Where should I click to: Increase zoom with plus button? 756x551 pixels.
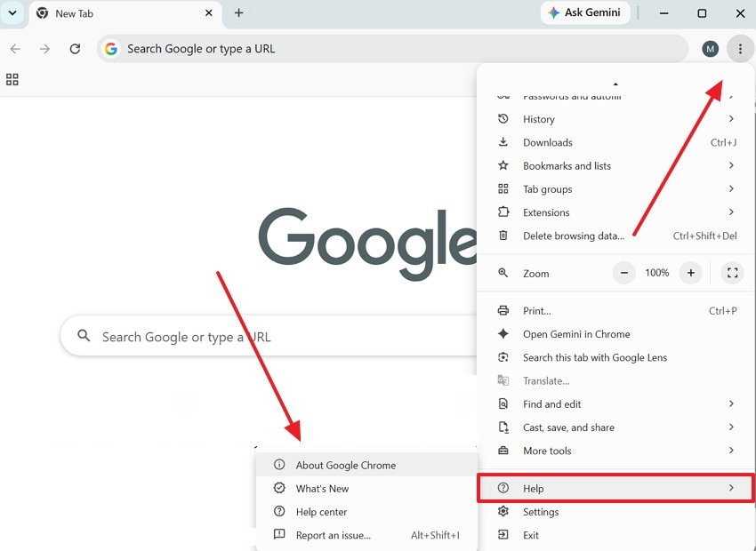pyautogui.click(x=691, y=273)
